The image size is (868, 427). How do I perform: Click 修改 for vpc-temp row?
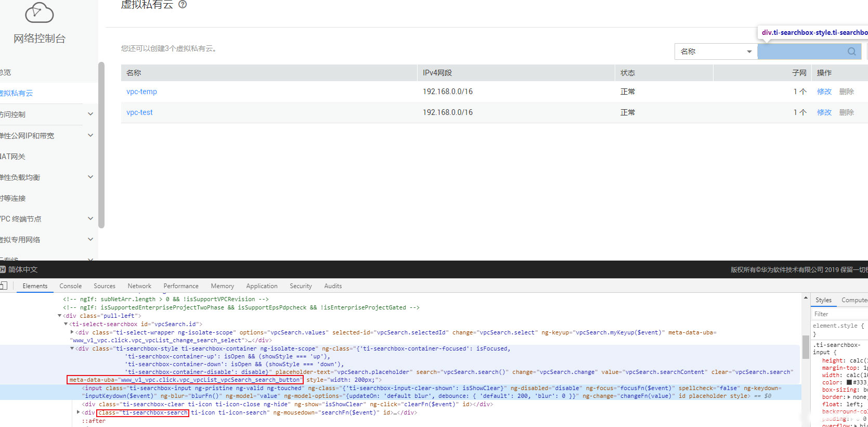click(824, 92)
